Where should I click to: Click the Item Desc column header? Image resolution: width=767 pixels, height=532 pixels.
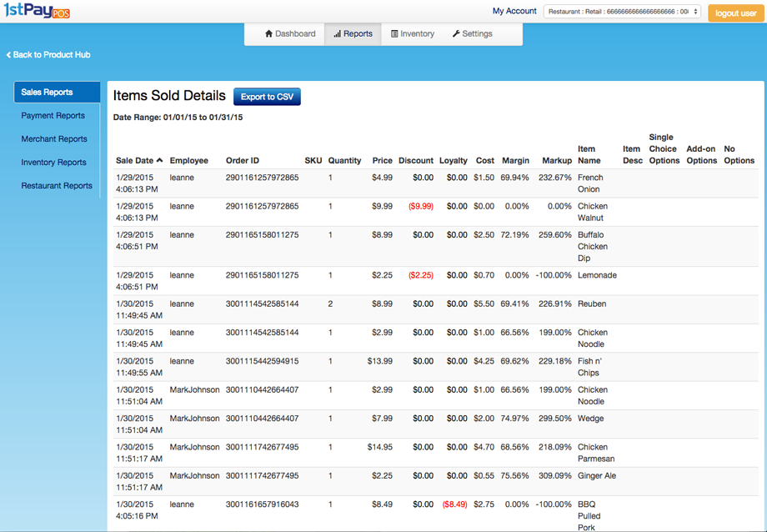pos(633,154)
